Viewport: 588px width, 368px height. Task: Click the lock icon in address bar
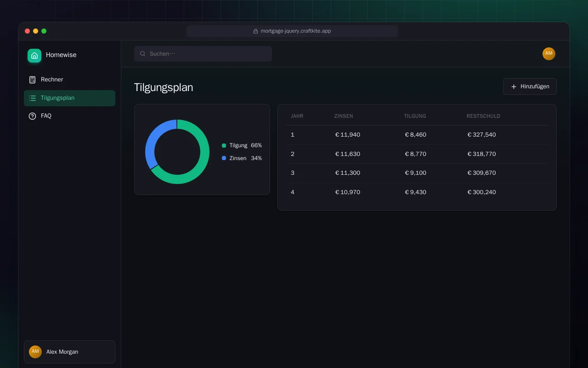pos(255,31)
